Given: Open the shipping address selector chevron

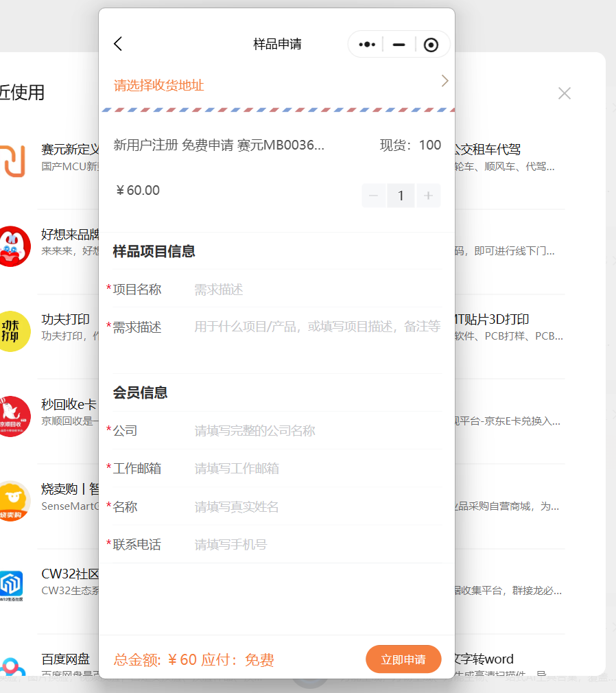Looking at the screenshot, I should point(445,81).
